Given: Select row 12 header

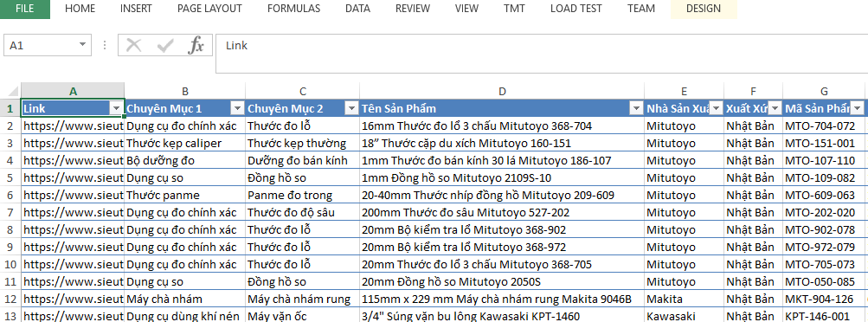Looking at the screenshot, I should tap(10, 299).
